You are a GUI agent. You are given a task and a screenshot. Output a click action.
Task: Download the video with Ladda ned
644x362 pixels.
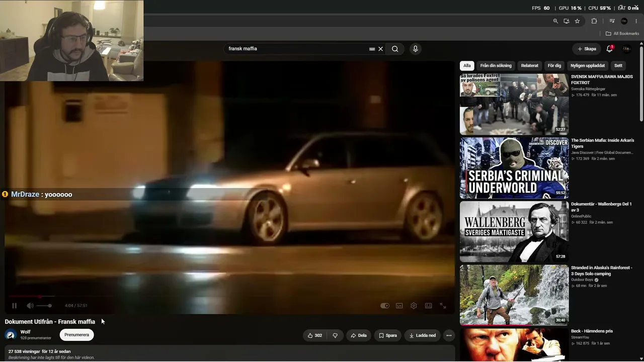(423, 335)
